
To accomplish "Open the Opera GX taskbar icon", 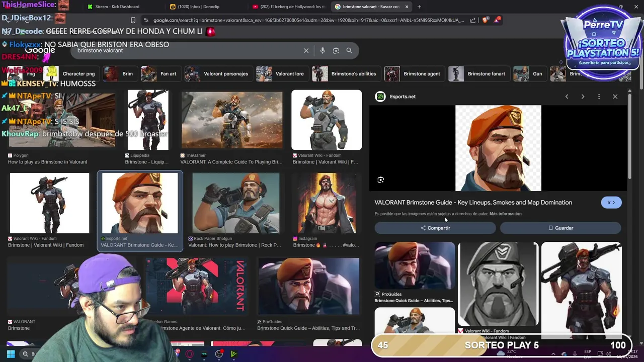I will [189, 354].
